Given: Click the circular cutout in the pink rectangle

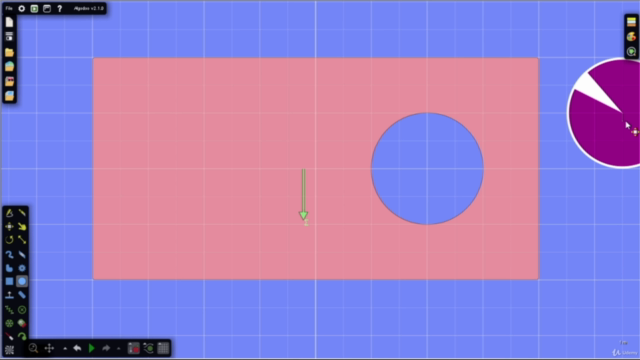Looking at the screenshot, I should pyautogui.click(x=427, y=169).
